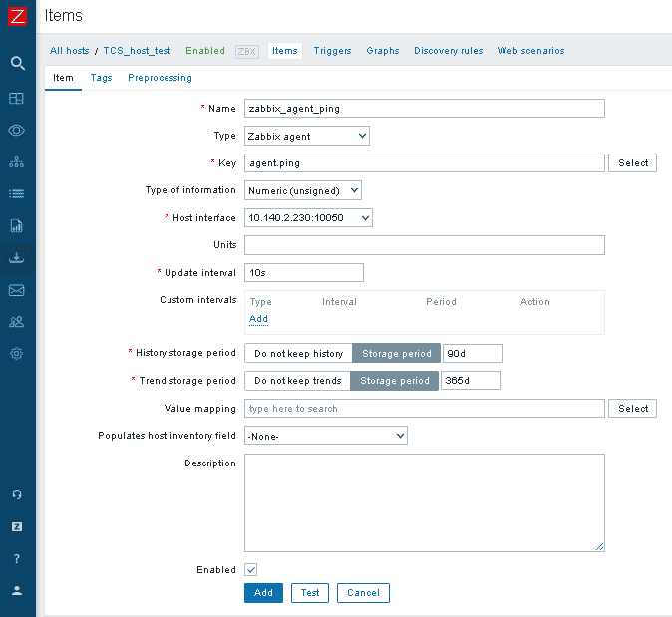The image size is (672, 617).
Task: Open the Users group icon
Action: click(16, 322)
